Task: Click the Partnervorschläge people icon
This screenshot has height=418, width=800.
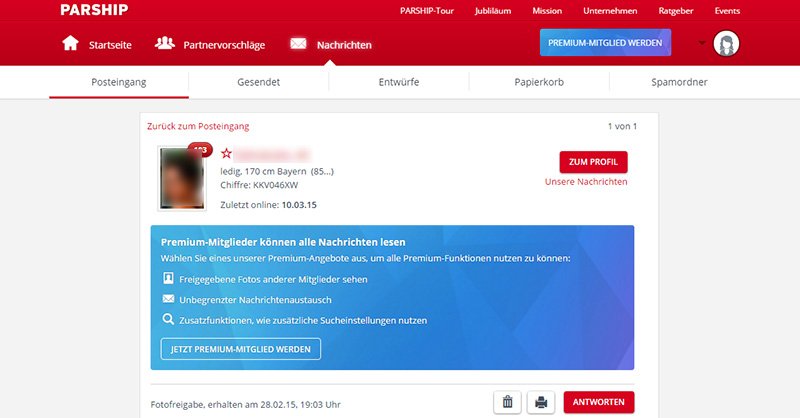Action: pos(165,43)
